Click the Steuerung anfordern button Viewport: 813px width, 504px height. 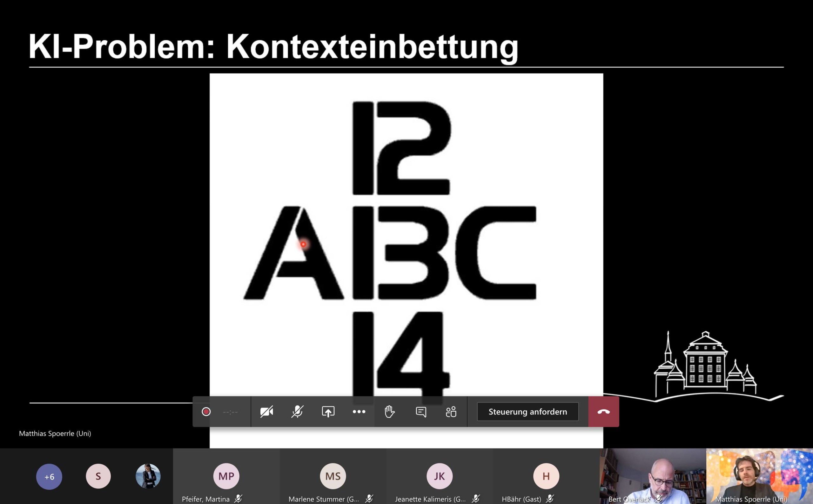coord(527,412)
